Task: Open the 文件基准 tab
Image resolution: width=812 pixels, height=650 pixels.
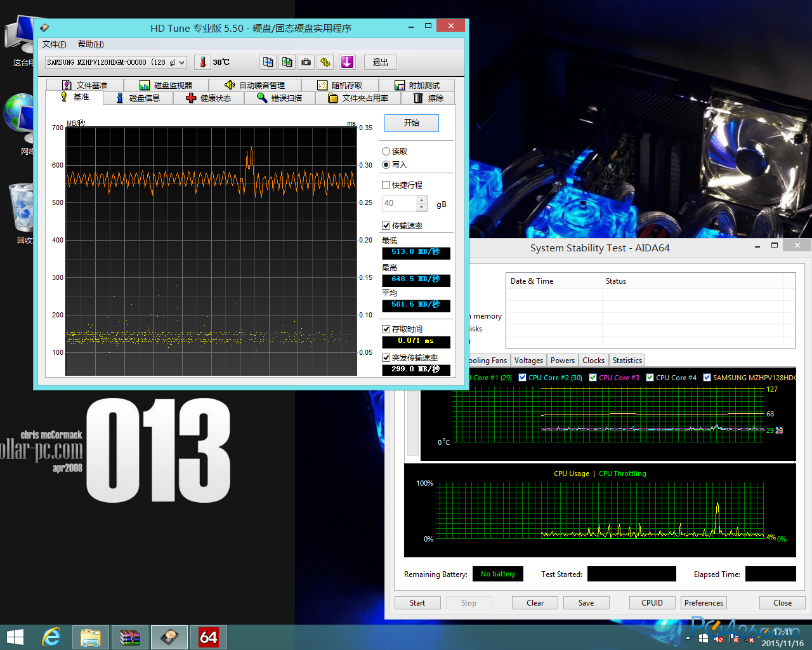Action: 85,85
